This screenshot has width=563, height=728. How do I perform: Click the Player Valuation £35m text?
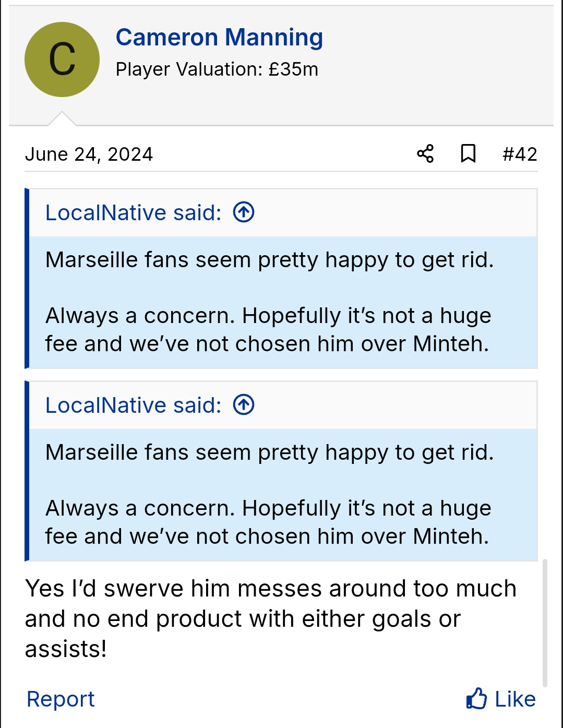(218, 68)
